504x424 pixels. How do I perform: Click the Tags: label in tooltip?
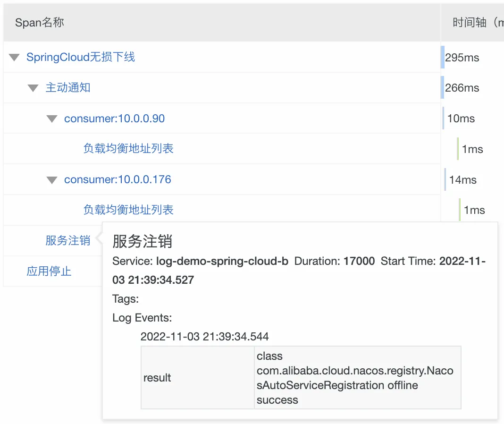click(x=126, y=299)
